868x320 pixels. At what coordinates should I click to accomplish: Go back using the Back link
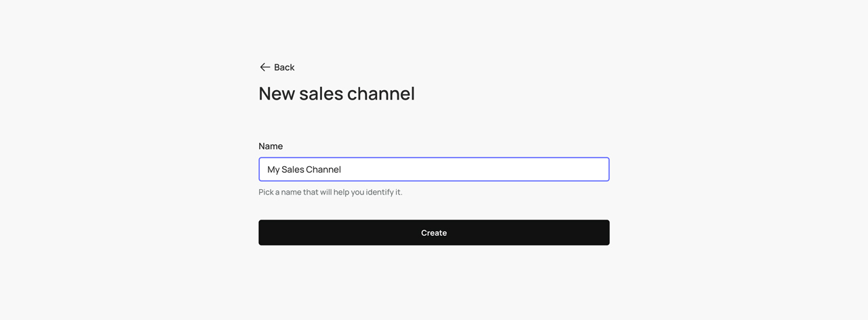[277, 67]
